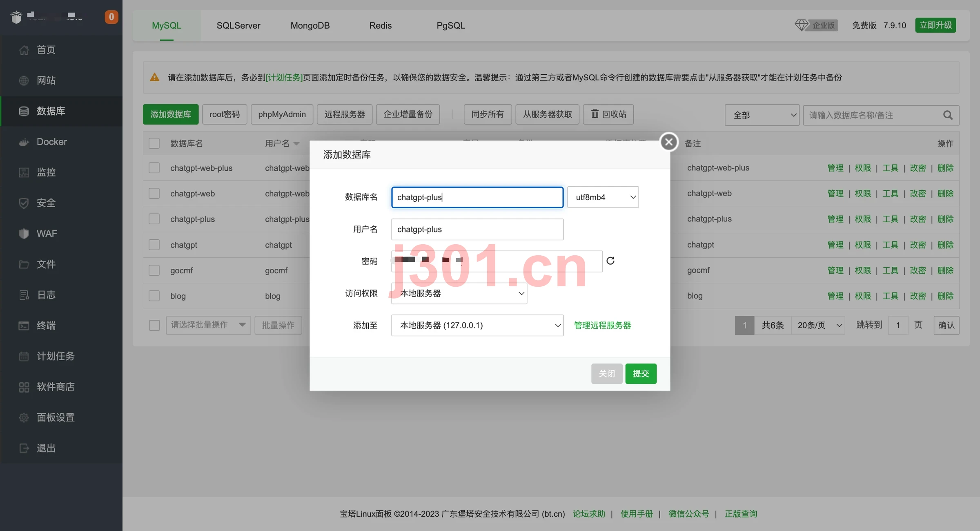Open the 计划任务 calendar sidebar icon
The width and height of the screenshot is (980, 531).
(24, 356)
